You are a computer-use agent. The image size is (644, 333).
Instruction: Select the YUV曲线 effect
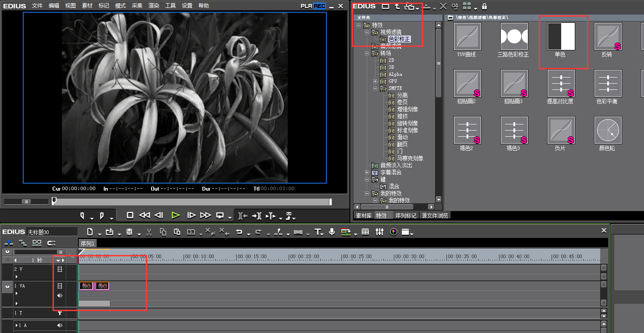pos(467,36)
